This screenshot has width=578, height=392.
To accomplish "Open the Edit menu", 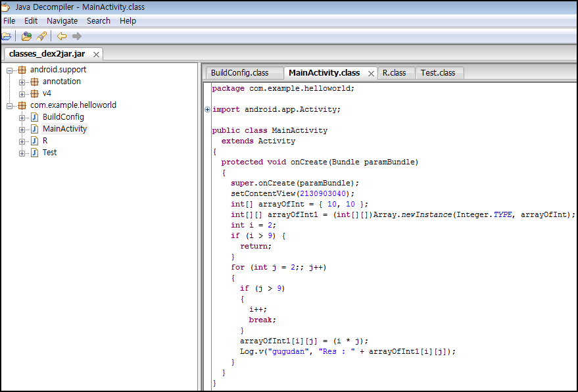I will 31,21.
